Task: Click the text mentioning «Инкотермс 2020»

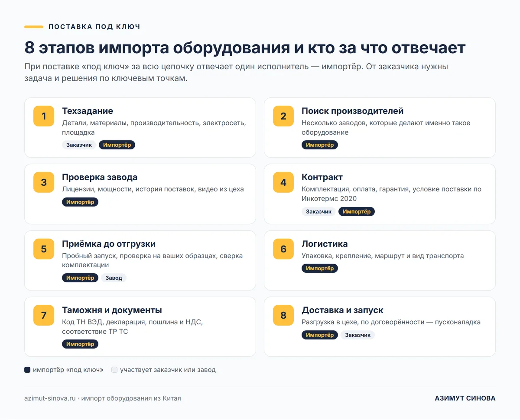Action: click(391, 194)
